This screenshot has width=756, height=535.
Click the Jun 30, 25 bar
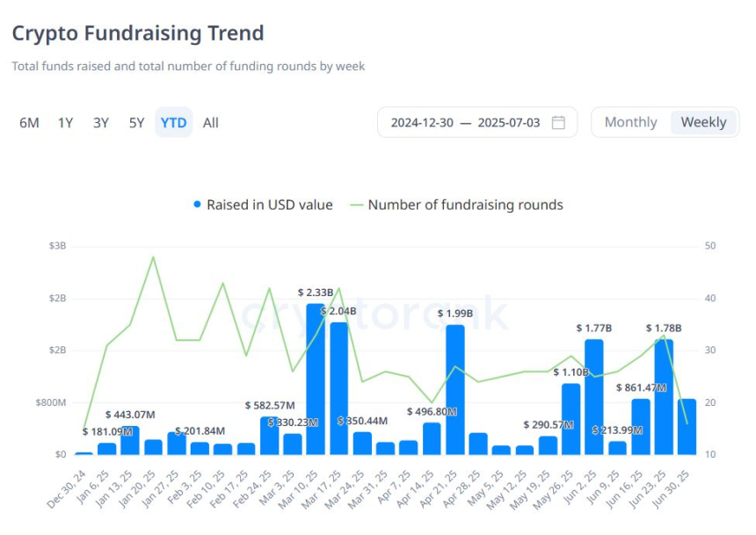pos(687,427)
